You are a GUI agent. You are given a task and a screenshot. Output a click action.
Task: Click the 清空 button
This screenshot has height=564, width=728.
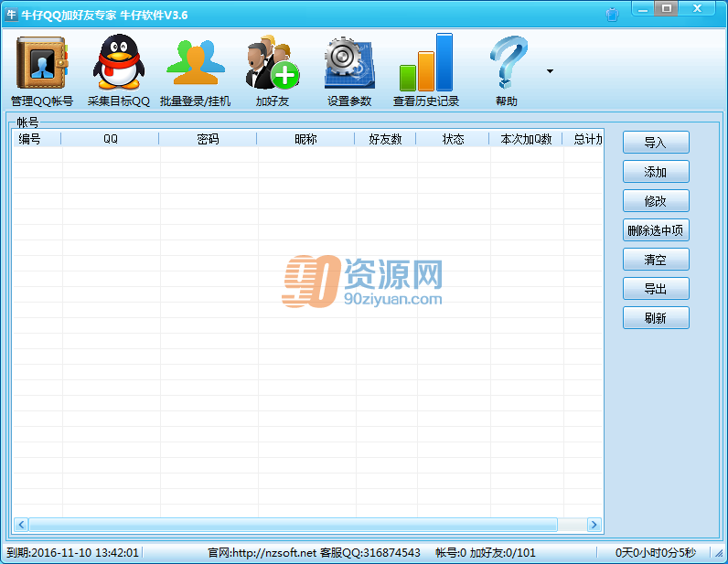coord(656,259)
